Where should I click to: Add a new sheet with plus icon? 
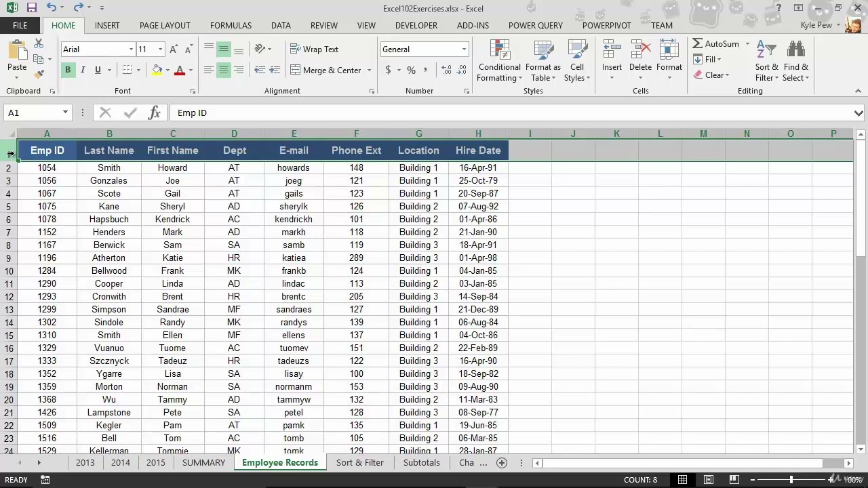pos(502,462)
